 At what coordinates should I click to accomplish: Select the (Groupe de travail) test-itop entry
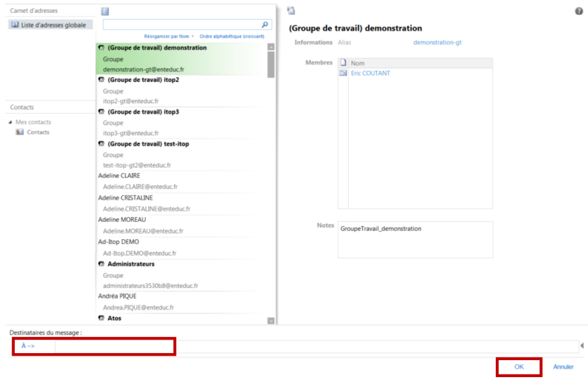pos(149,143)
